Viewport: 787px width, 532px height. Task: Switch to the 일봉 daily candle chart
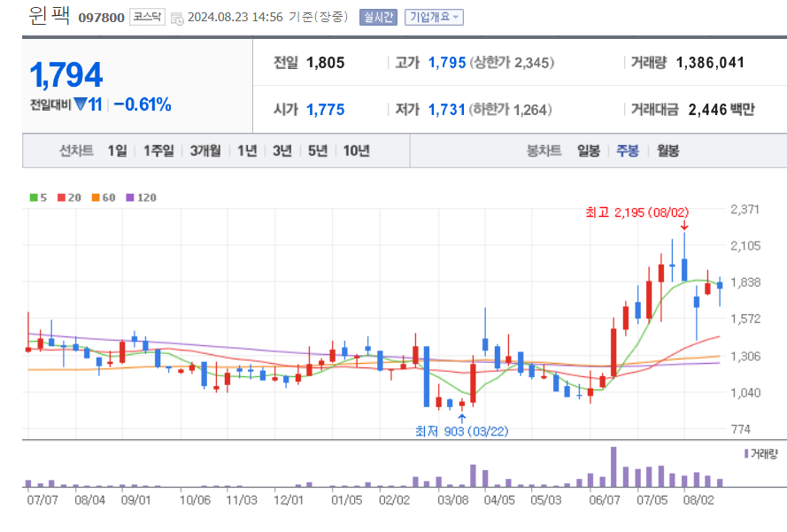[588, 150]
